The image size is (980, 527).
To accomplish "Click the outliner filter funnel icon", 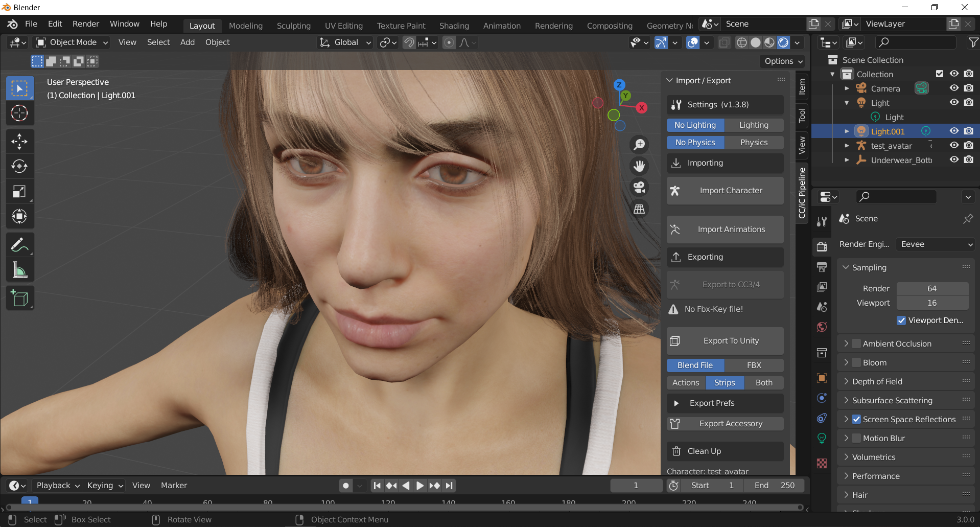I will pos(973,42).
